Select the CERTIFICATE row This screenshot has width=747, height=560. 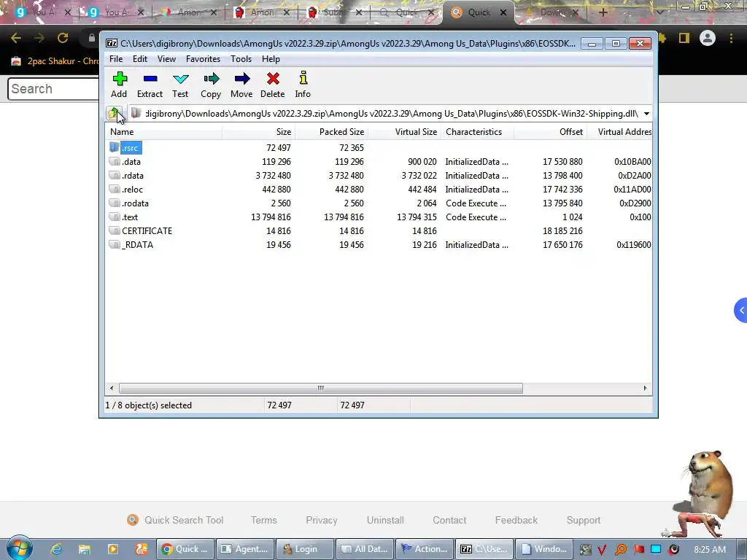(379, 231)
